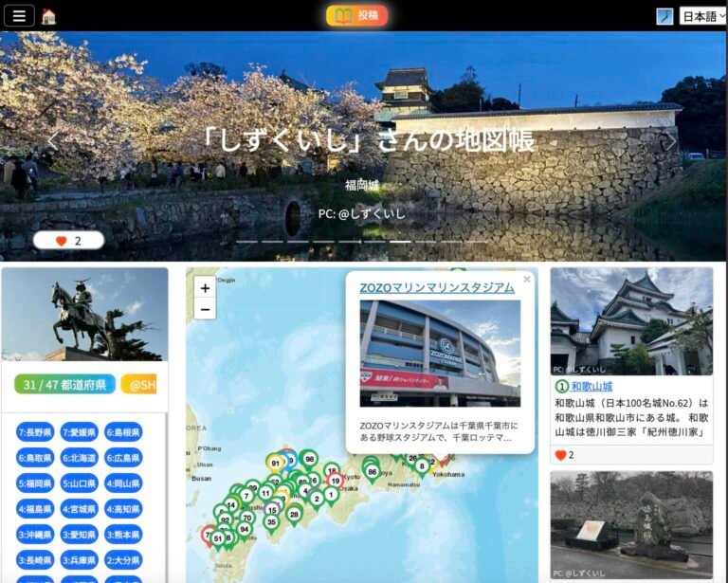Click map marker numbered 86
The image size is (728, 583).
[372, 471]
